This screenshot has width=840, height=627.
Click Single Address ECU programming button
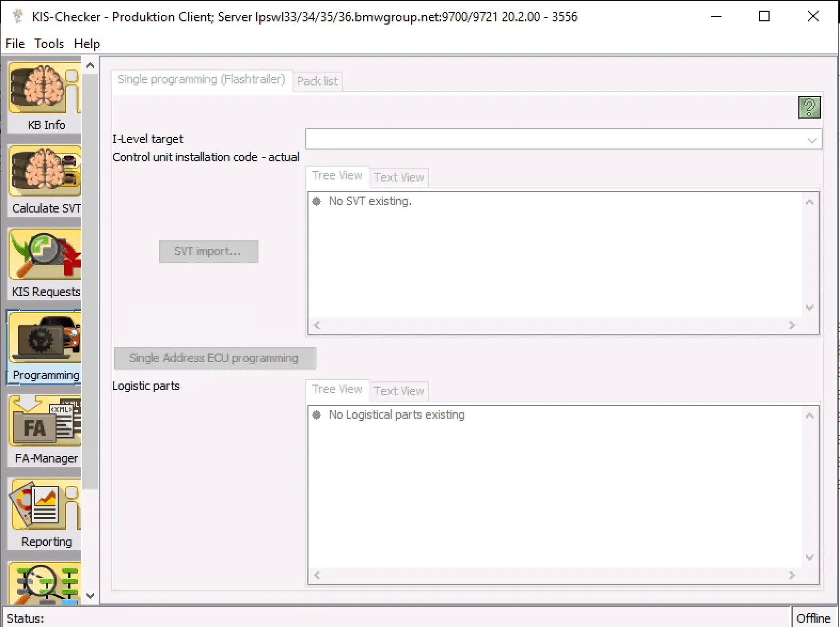coord(215,358)
